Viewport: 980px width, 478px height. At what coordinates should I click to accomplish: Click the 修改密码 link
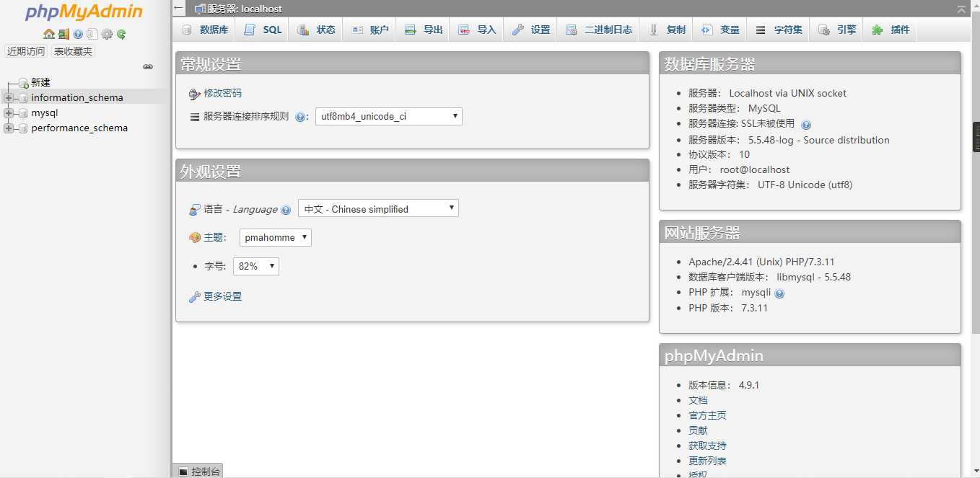(x=222, y=94)
